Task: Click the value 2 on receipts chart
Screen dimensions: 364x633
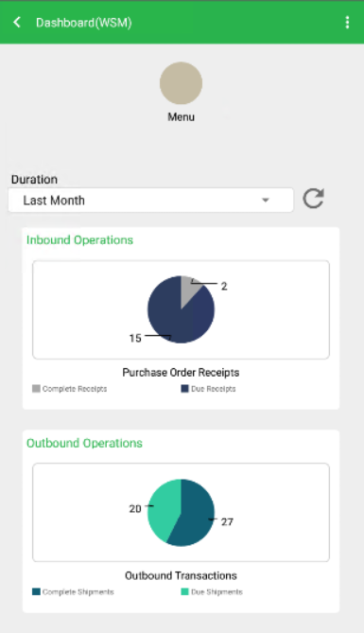Action: coord(224,287)
